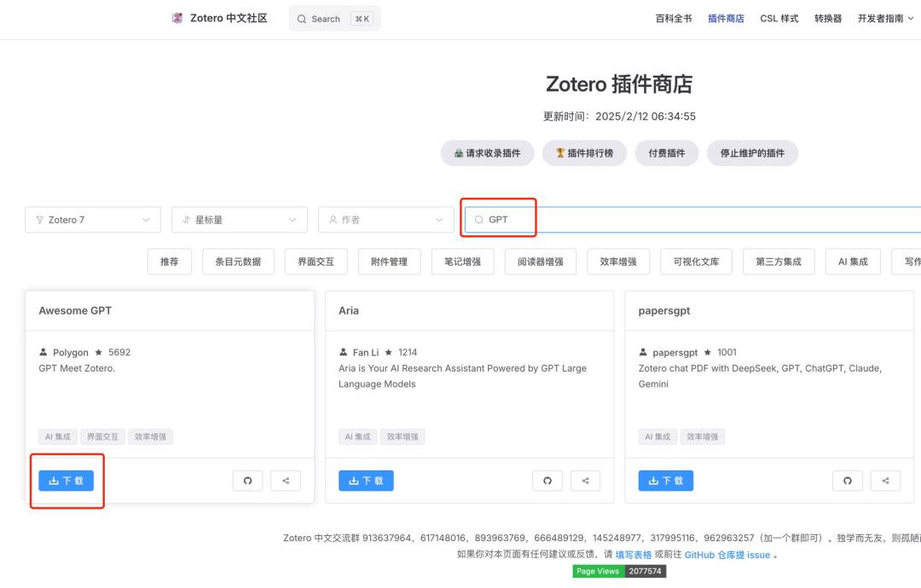Viewport: 921px width, 588px height.
Task: Click the GPT plugin search field
Action: [x=693, y=220]
